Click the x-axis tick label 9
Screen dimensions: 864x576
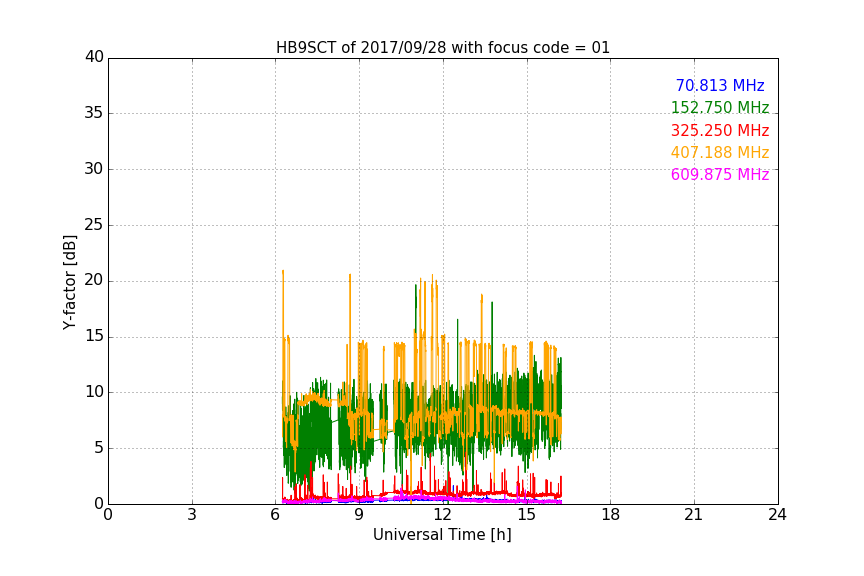point(359,515)
